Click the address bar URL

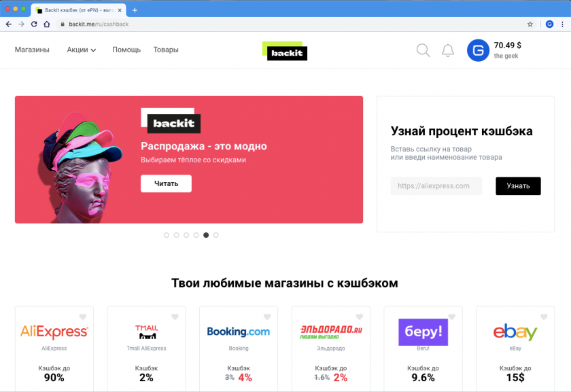[x=99, y=24]
